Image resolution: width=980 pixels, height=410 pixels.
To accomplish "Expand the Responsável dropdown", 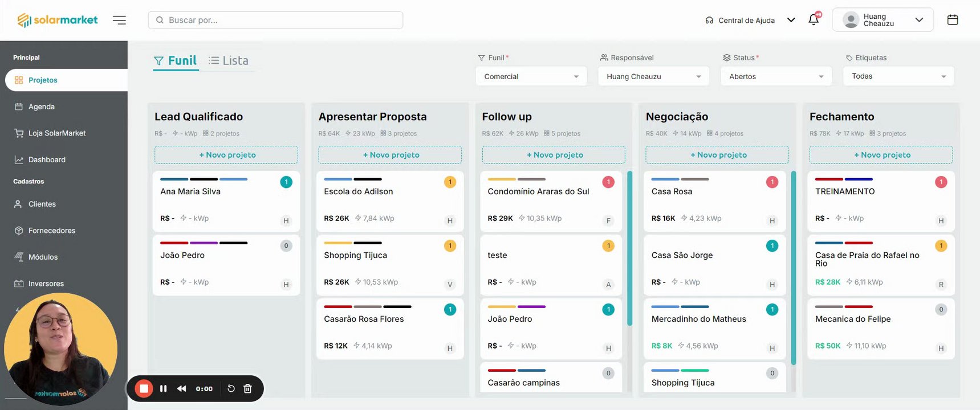I will [653, 76].
